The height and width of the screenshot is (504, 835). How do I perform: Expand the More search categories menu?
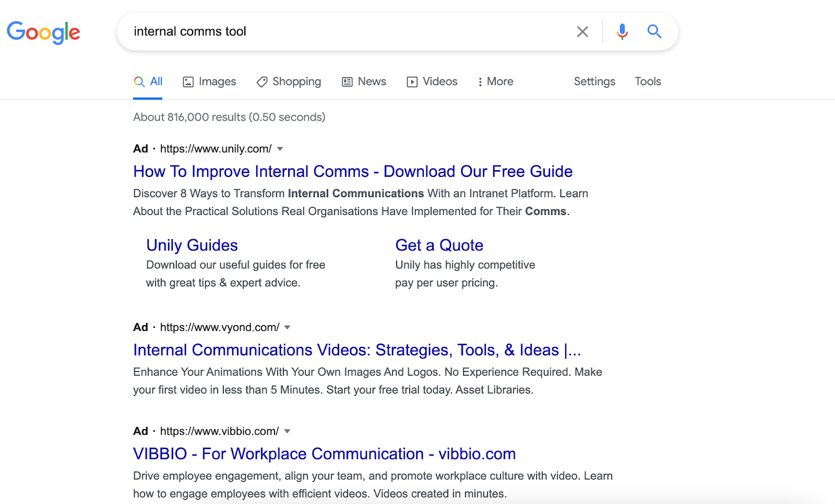click(x=495, y=82)
